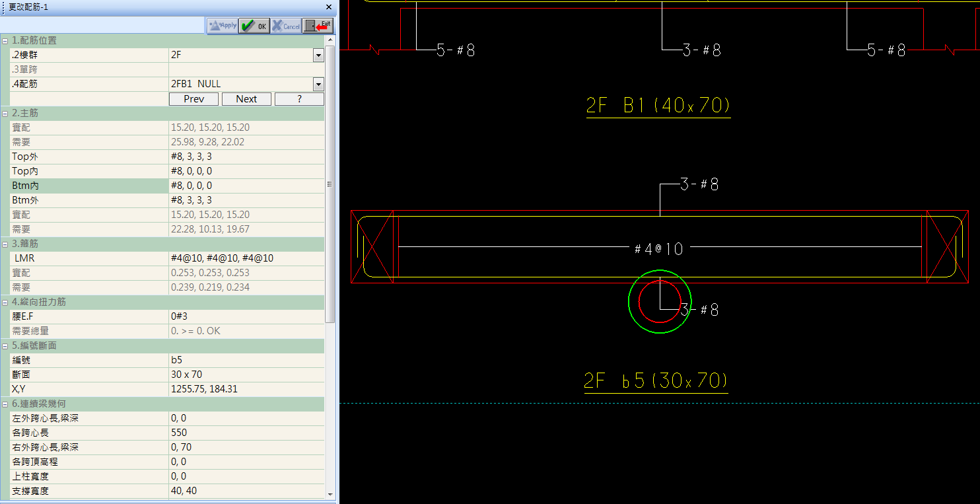The height and width of the screenshot is (504, 980).
Task: Click the Prev button
Action: pos(193,99)
